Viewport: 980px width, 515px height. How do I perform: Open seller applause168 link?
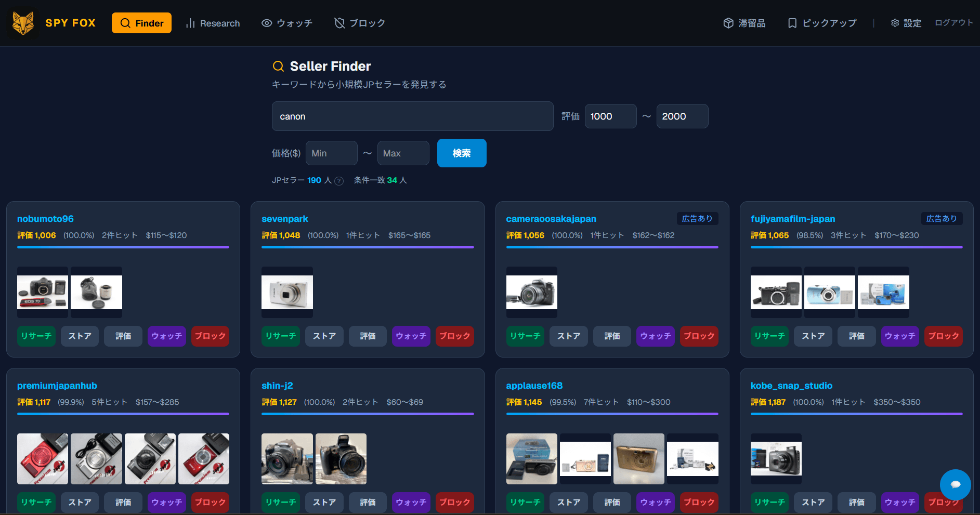[x=534, y=386]
